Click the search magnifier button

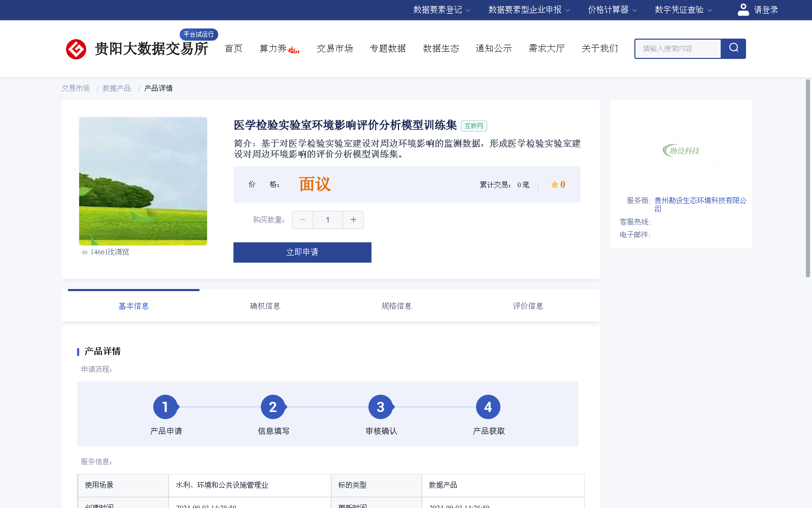(733, 49)
